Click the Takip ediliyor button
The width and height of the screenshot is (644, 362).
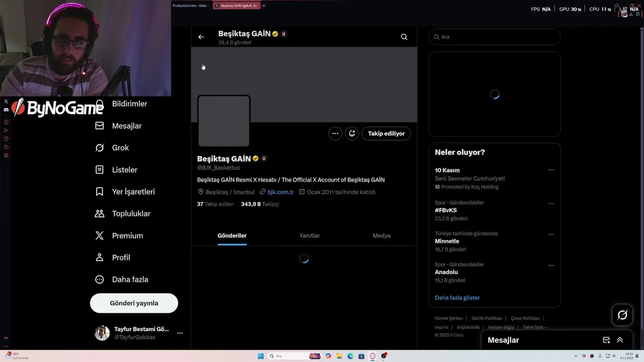(386, 133)
